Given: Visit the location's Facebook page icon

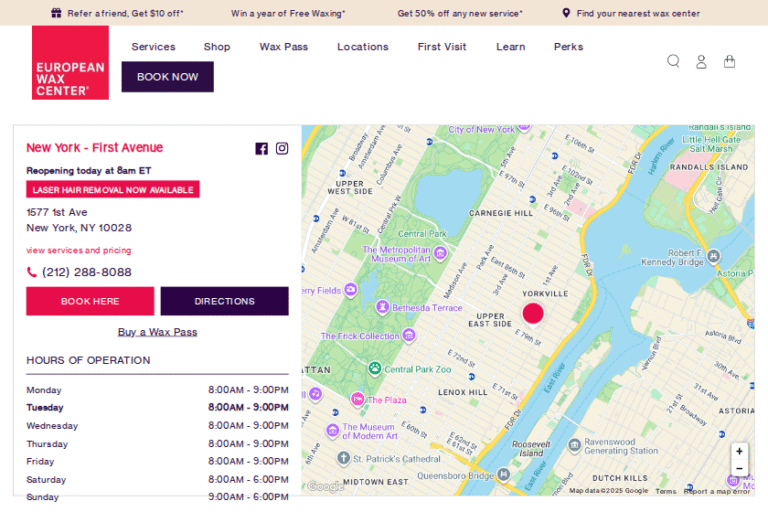Looking at the screenshot, I should click(x=261, y=148).
